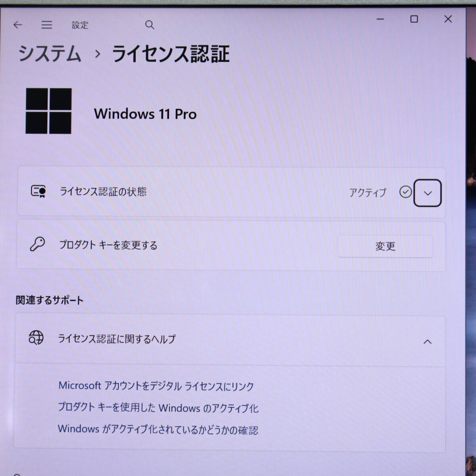Click the active checkmark status icon
Screen dimensions: 476x476
tap(405, 192)
